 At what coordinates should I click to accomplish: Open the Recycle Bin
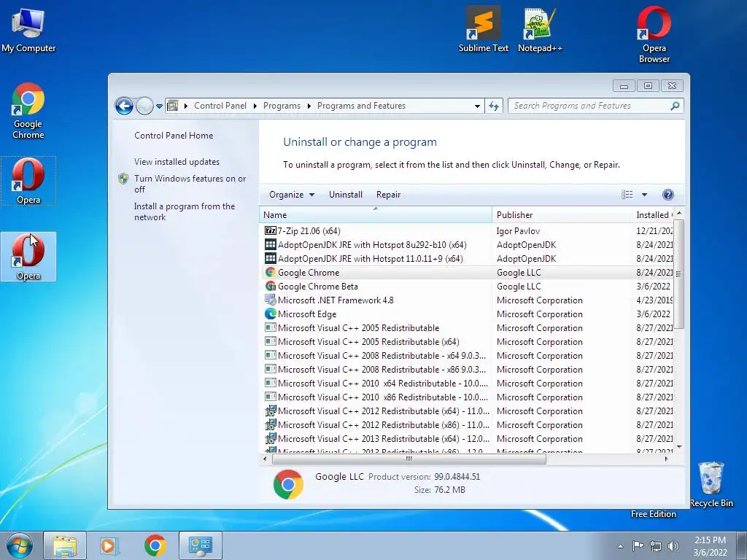click(x=711, y=484)
